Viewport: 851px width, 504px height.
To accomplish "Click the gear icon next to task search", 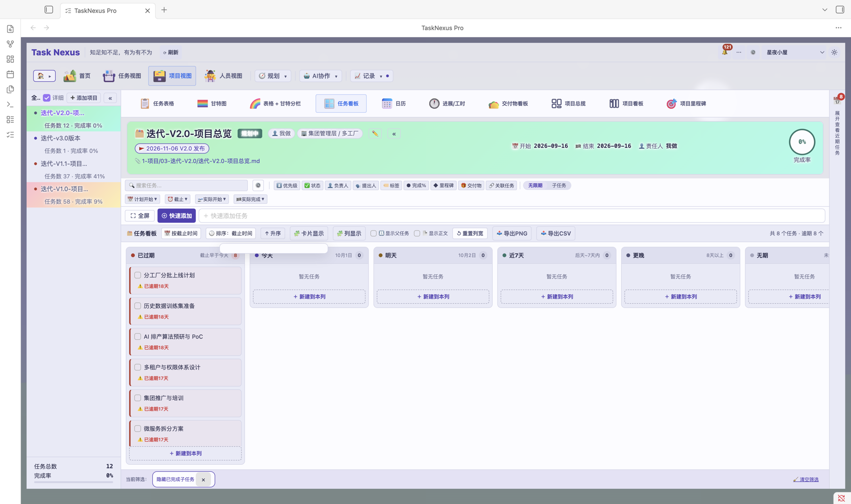I will pos(258,186).
